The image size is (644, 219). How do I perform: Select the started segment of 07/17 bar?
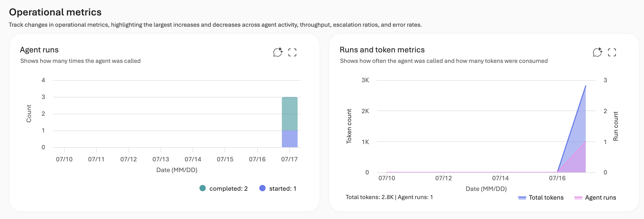tap(290, 139)
